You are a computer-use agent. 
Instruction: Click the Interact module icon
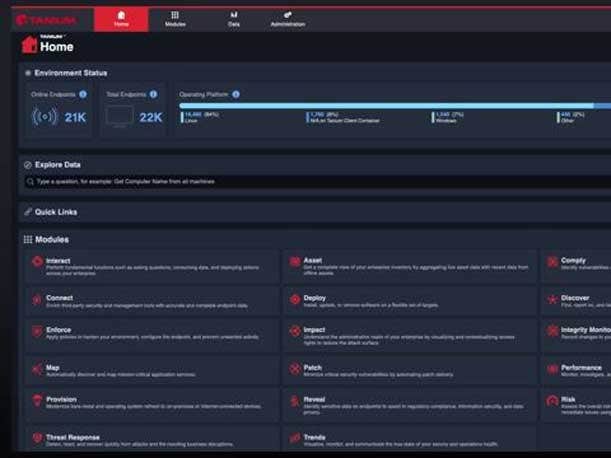tap(37, 262)
